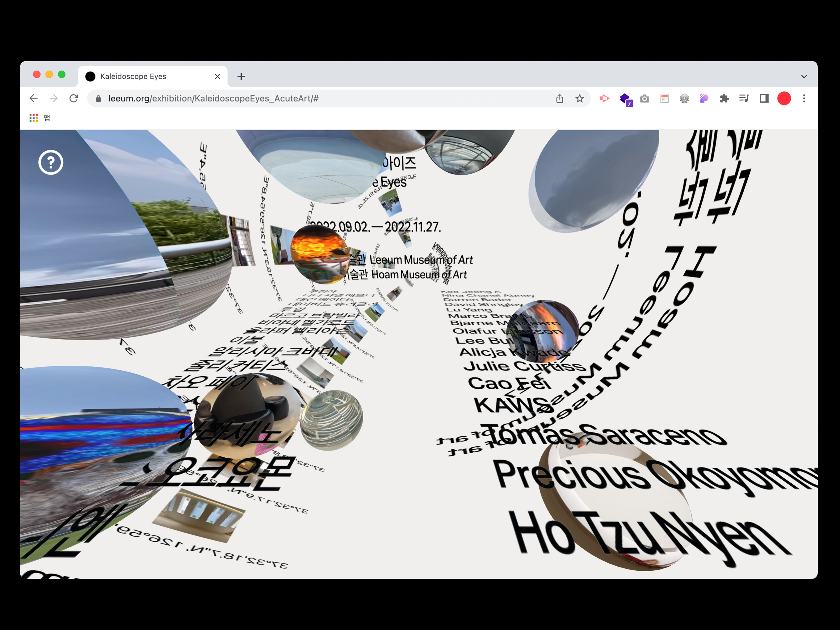Click the browser back arrow
Viewport: 840px width, 630px height.
34,98
